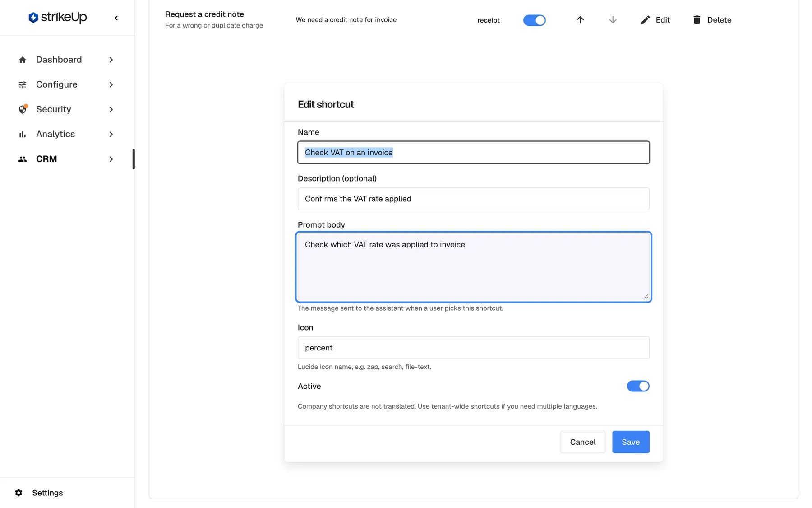Click the textarea resize handle

click(646, 297)
